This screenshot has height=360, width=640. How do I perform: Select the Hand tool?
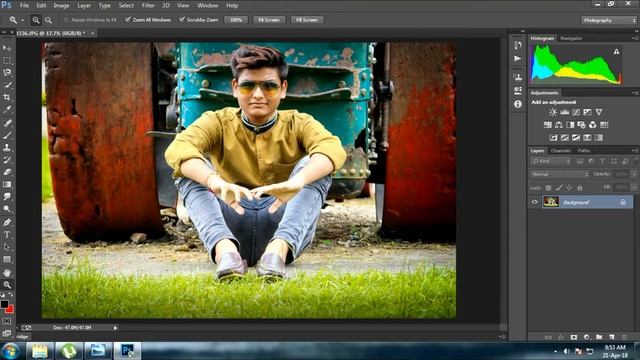coord(7,272)
